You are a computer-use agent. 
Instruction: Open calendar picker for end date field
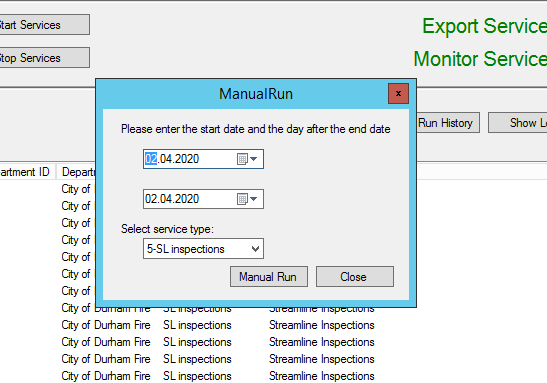coord(247,199)
